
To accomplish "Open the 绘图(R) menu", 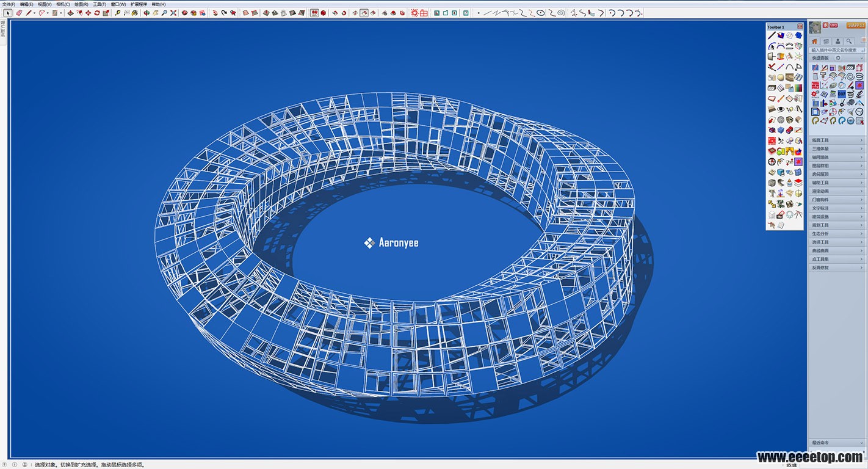I will 81,4.
